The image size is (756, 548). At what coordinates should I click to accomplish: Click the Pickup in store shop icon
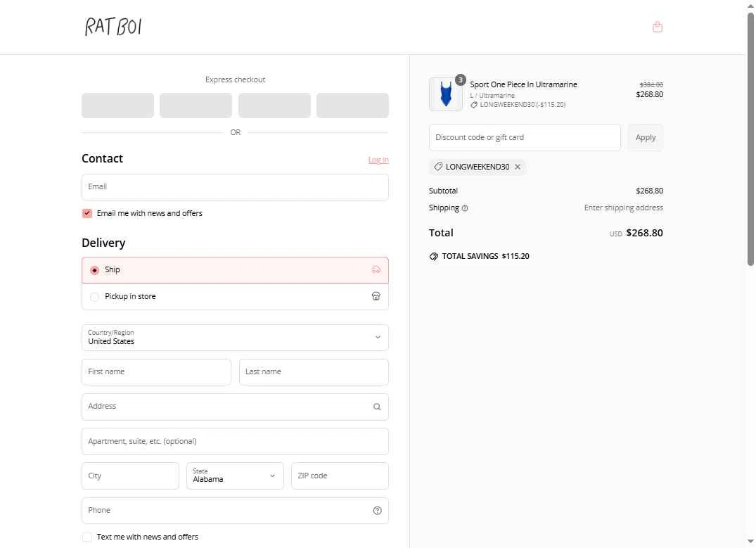[376, 296]
